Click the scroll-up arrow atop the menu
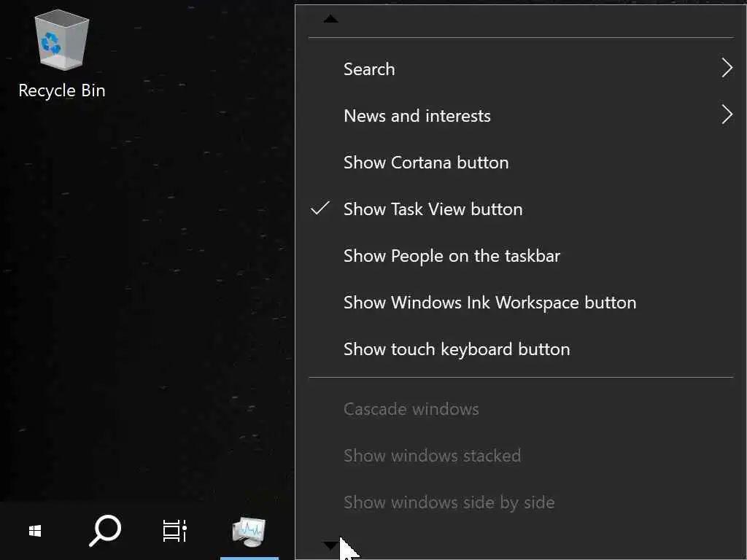This screenshot has height=560, width=747. pyautogui.click(x=330, y=19)
